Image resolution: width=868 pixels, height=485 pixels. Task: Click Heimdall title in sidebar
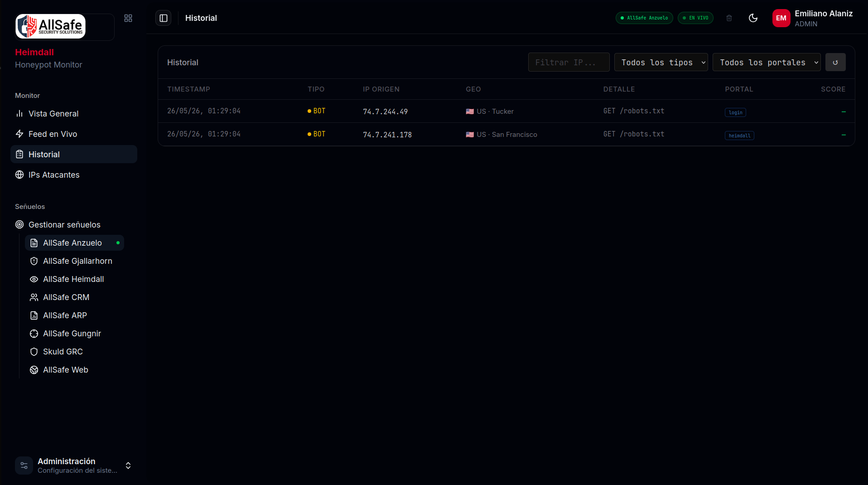coord(34,52)
